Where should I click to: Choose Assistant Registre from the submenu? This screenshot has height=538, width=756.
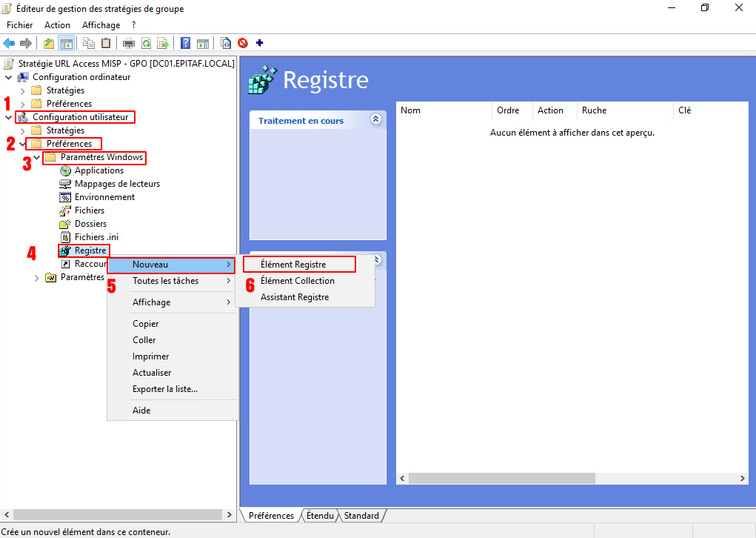click(295, 297)
